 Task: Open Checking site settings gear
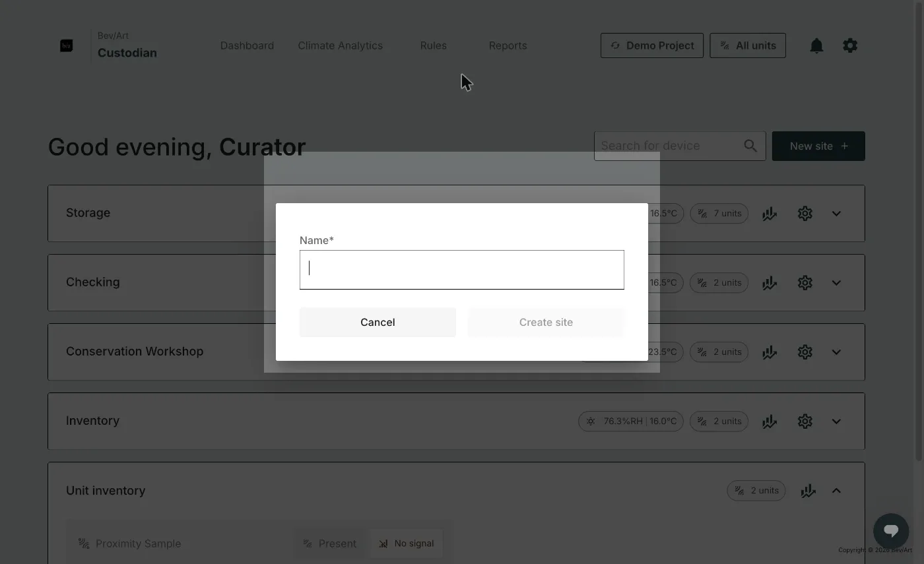[805, 283]
